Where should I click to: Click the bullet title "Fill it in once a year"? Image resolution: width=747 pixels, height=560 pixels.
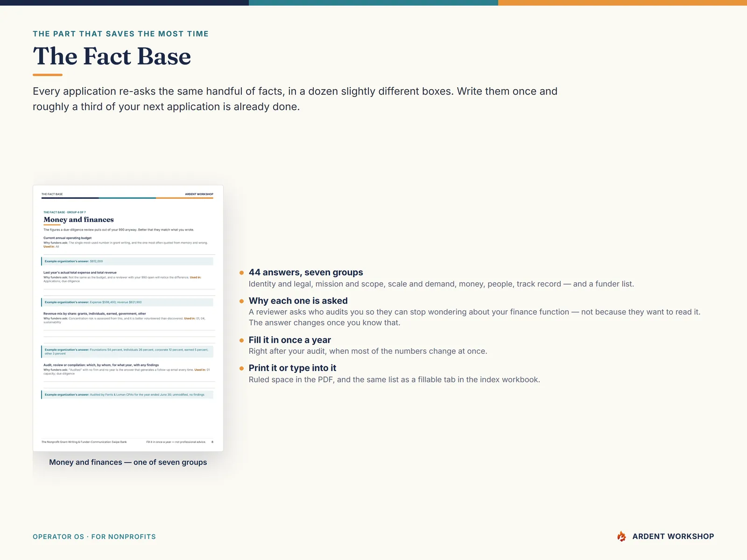click(290, 340)
